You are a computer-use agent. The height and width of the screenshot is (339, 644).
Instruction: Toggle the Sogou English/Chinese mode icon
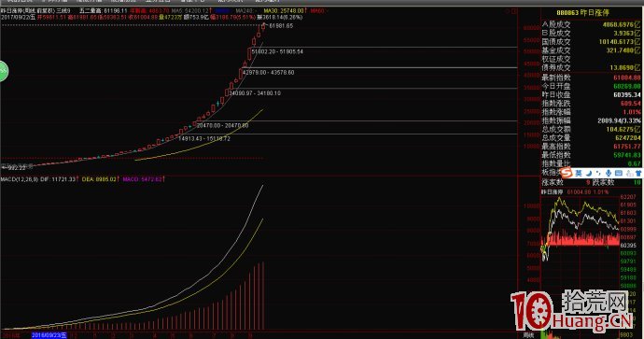tap(579, 173)
